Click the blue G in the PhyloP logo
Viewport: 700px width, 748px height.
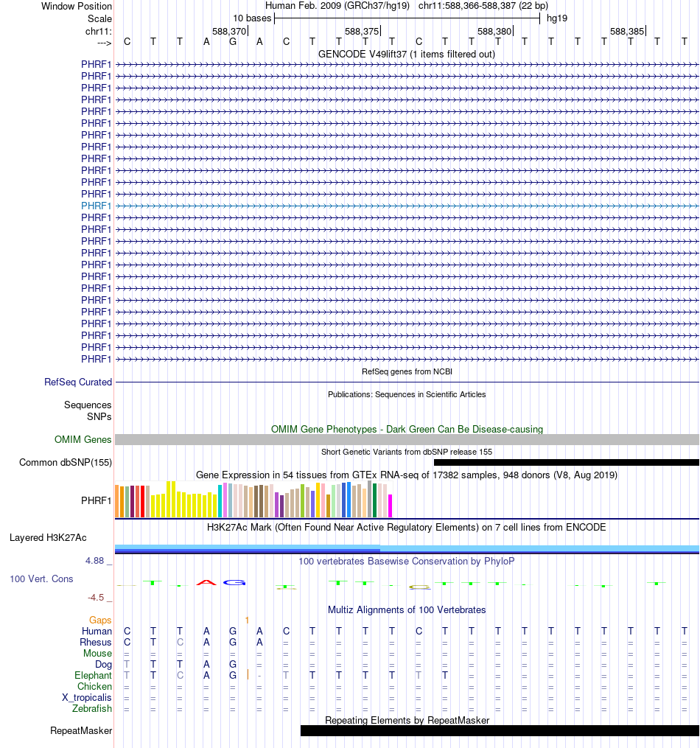234,582
